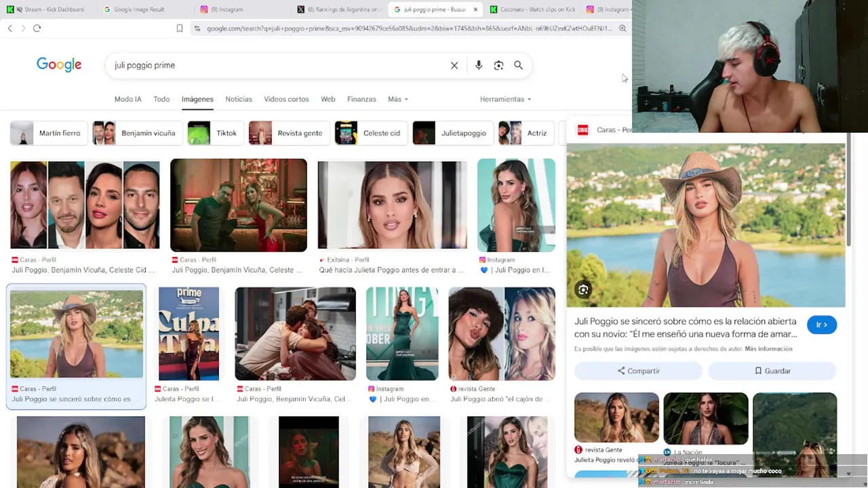Start voice search with the microphone icon

click(x=479, y=66)
